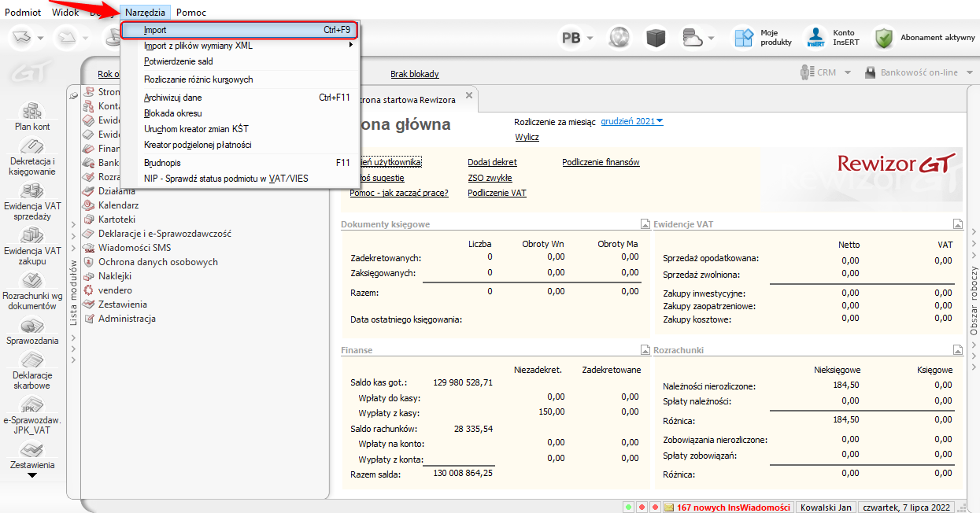Open Dekretacja i księgowanie shortcut
The height and width of the screenshot is (513, 980).
(x=32, y=156)
